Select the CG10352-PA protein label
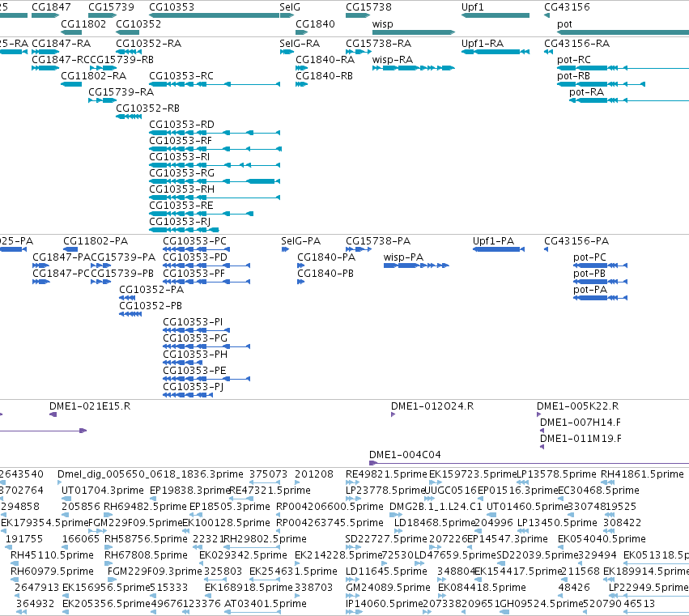The width and height of the screenshot is (689, 616). (151, 290)
